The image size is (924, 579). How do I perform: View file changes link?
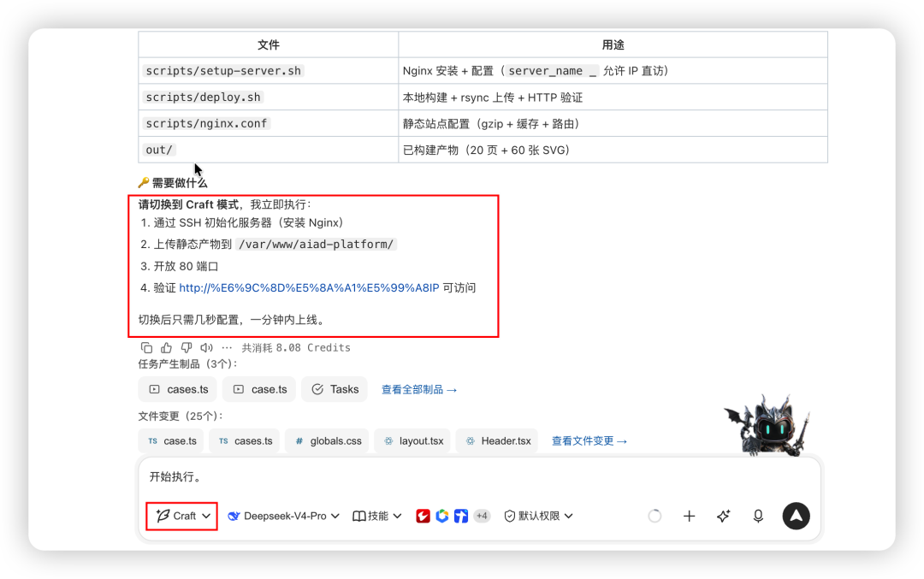click(x=589, y=440)
